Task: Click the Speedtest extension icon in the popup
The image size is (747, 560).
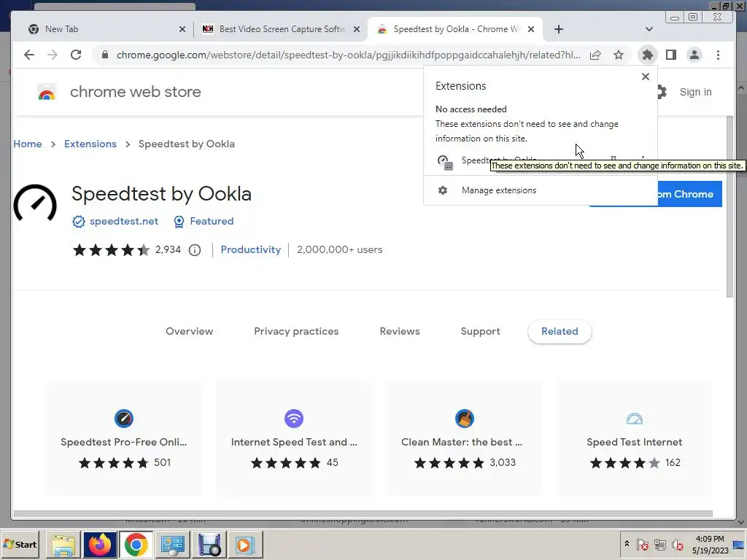Action: click(x=444, y=161)
